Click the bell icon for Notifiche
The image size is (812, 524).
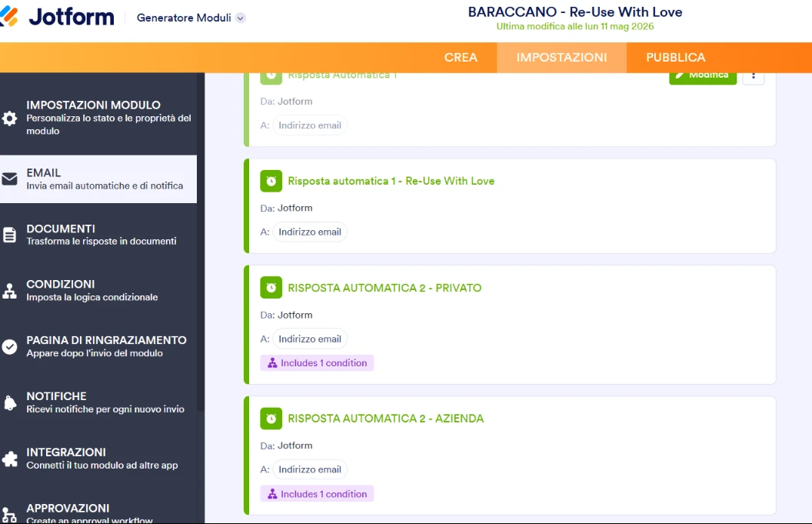[9, 402]
